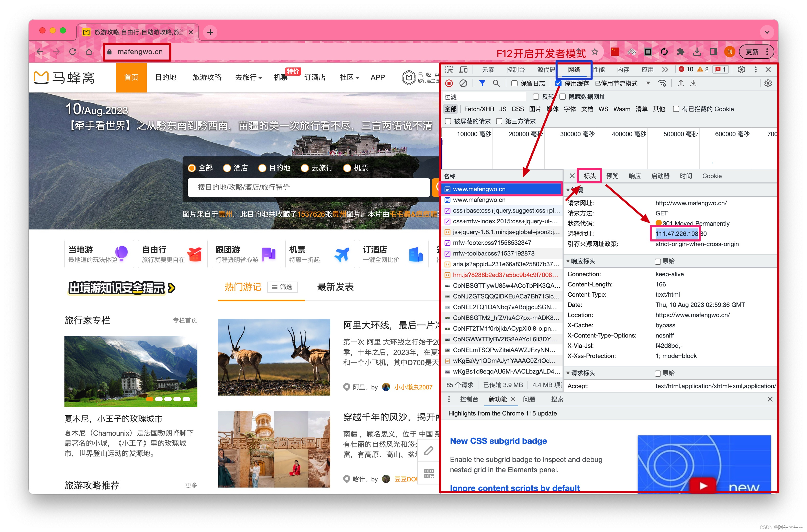Switch to 元素 DevTools tab

click(488, 70)
